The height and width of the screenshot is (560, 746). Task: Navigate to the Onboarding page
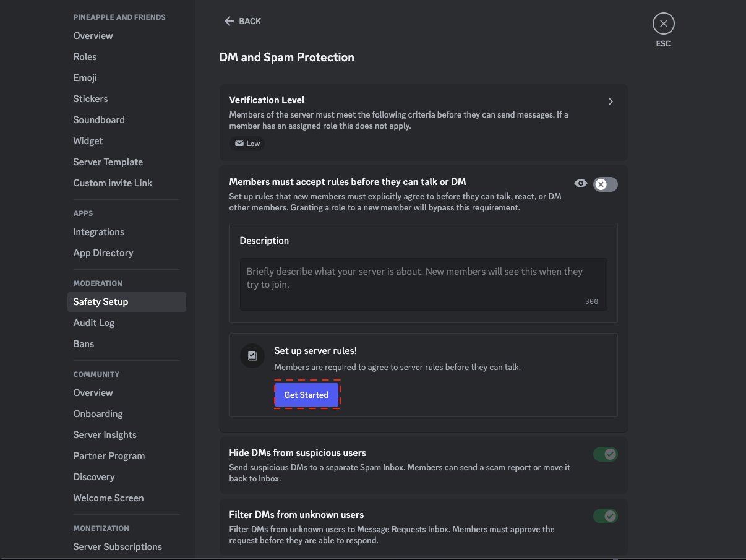coord(98,414)
